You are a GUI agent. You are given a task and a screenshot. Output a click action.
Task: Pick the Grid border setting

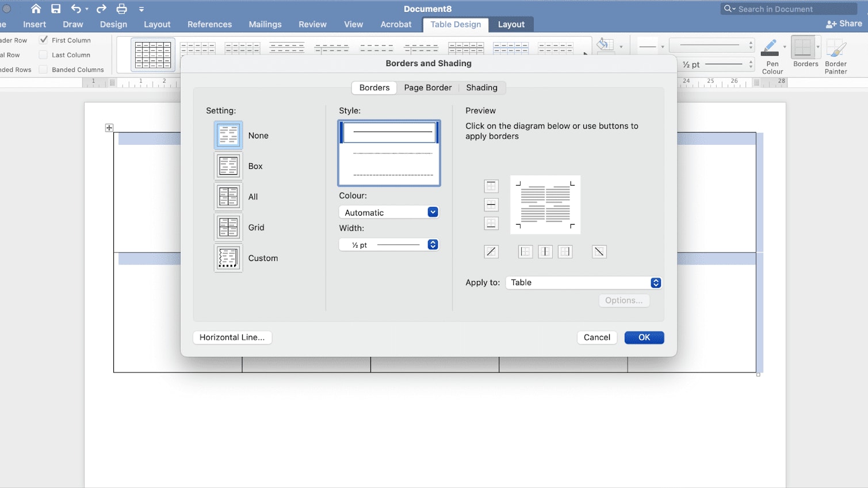tap(228, 226)
